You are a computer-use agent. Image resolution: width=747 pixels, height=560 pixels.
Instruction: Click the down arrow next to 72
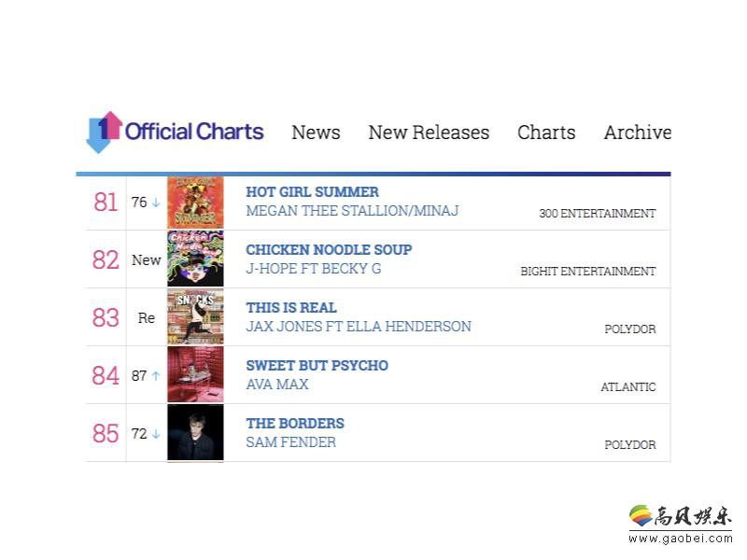tap(156, 434)
